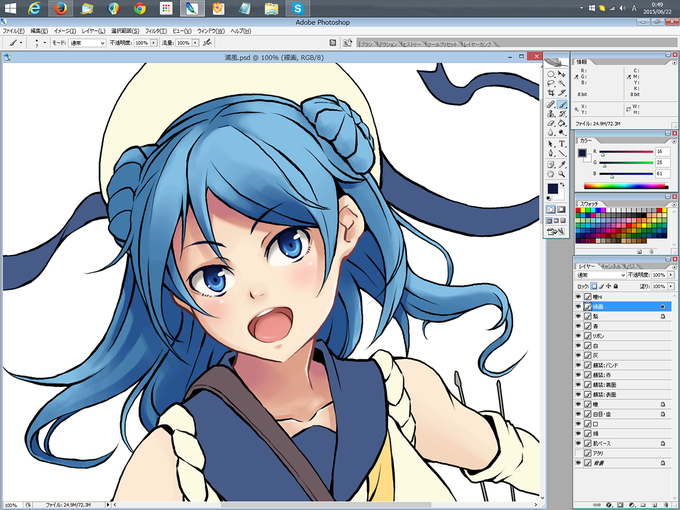Pick a color from the spectrum ramp
680x510 pixels.
pos(625,186)
